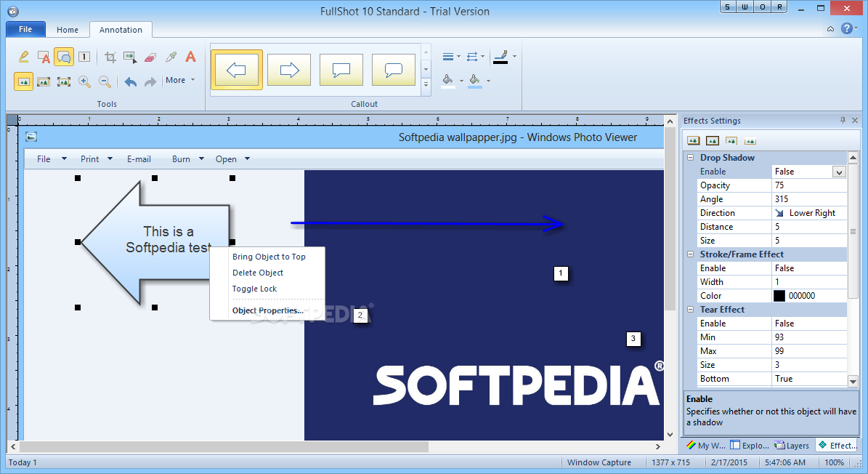868x474 pixels.
Task: Click the third effect preset icon
Action: click(x=731, y=140)
